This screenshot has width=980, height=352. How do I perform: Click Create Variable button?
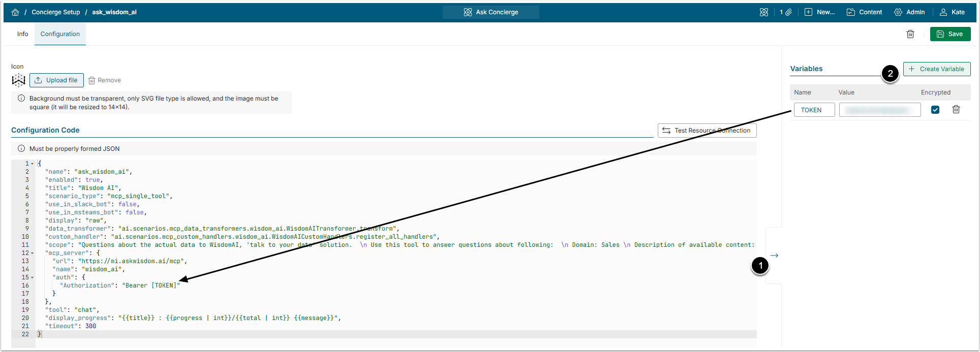[x=936, y=69]
